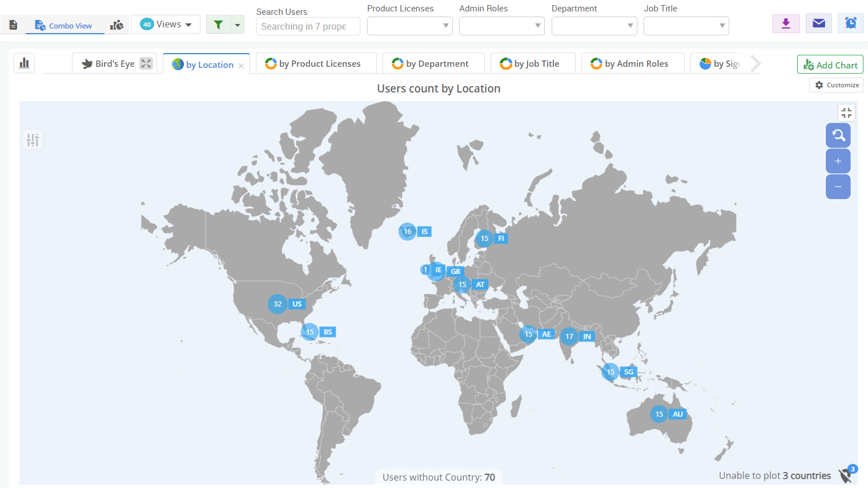Expand the Department dropdown
Image resolution: width=868 pixels, height=488 pixels.
(x=594, y=26)
